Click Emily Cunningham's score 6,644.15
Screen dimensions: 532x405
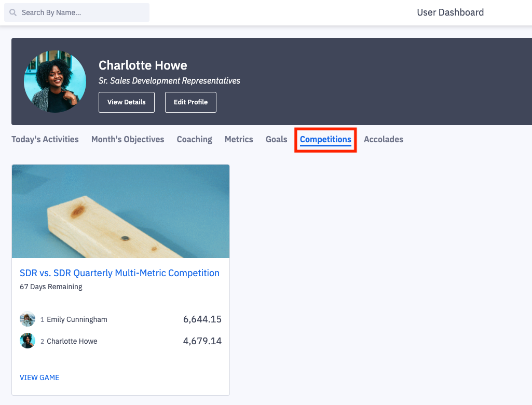tap(202, 319)
